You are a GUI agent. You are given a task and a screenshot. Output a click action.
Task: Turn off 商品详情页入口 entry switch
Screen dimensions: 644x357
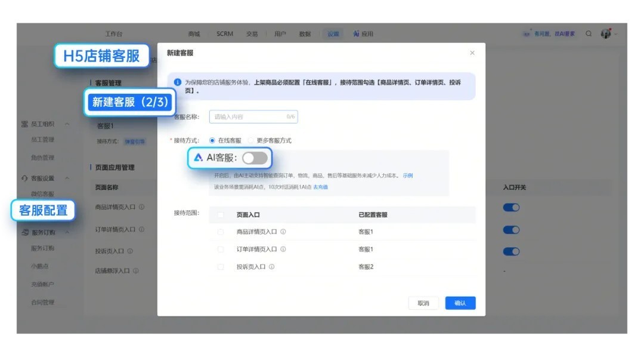(512, 208)
